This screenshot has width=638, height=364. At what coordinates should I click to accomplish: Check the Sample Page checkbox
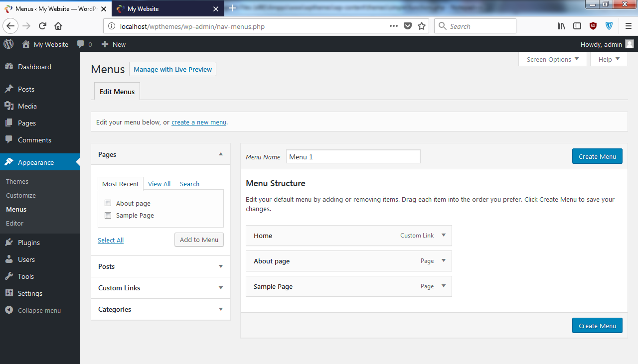tap(108, 215)
